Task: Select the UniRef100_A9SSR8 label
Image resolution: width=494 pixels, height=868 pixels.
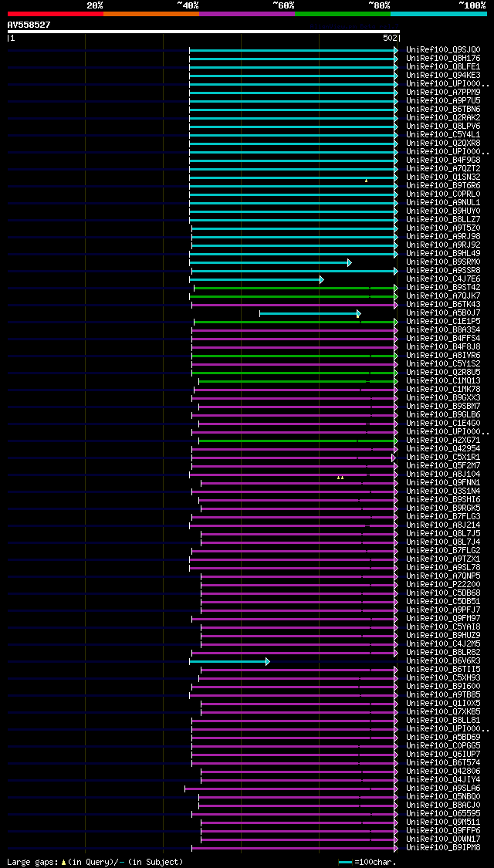Action: (443, 271)
